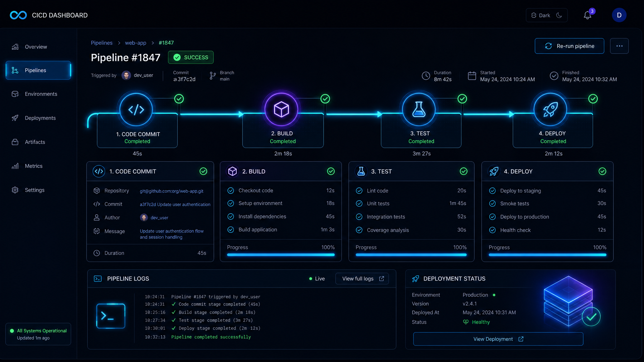Click the Build application step check
This screenshot has width=644, height=362.
point(231,230)
